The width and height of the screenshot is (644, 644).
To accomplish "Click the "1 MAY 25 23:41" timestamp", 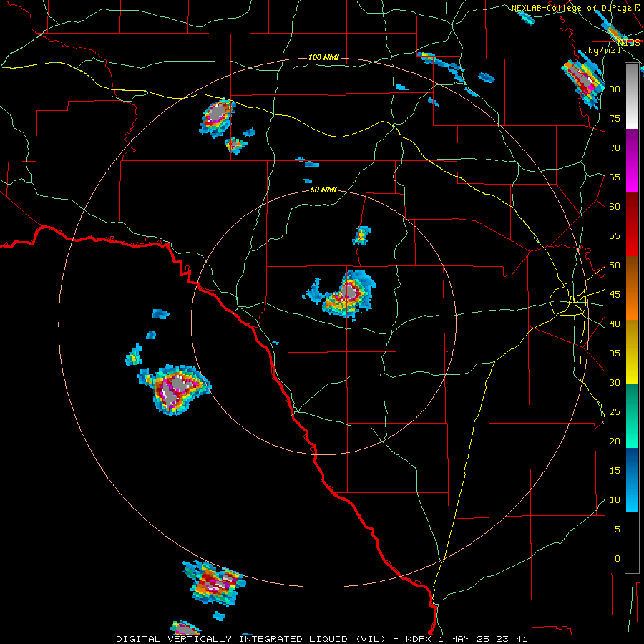I will tap(483, 639).
